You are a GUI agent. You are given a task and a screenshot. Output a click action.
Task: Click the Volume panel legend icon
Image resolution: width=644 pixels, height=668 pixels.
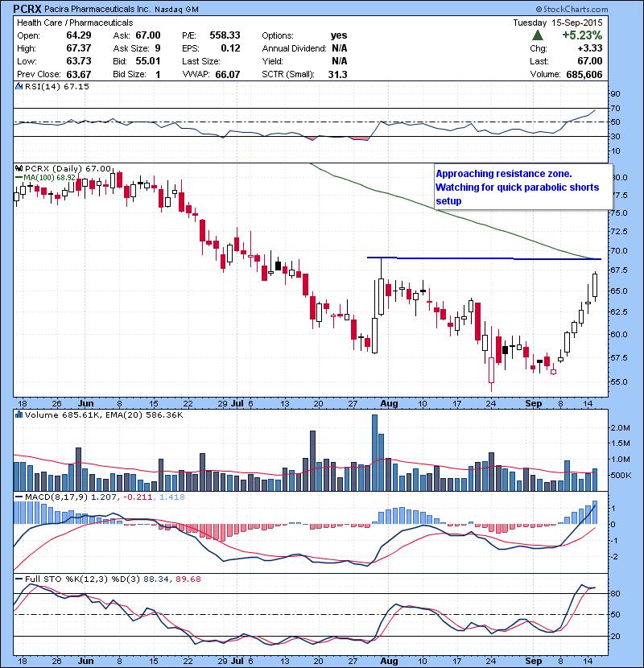click(19, 415)
